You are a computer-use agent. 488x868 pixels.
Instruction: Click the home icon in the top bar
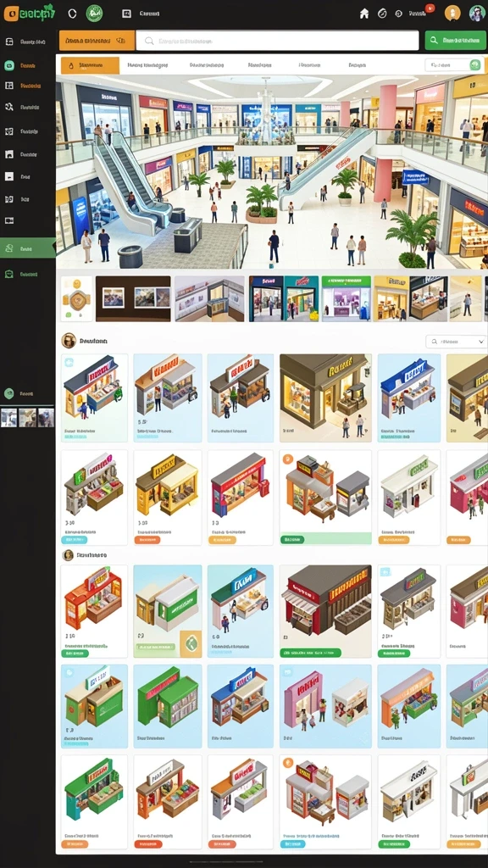[364, 14]
